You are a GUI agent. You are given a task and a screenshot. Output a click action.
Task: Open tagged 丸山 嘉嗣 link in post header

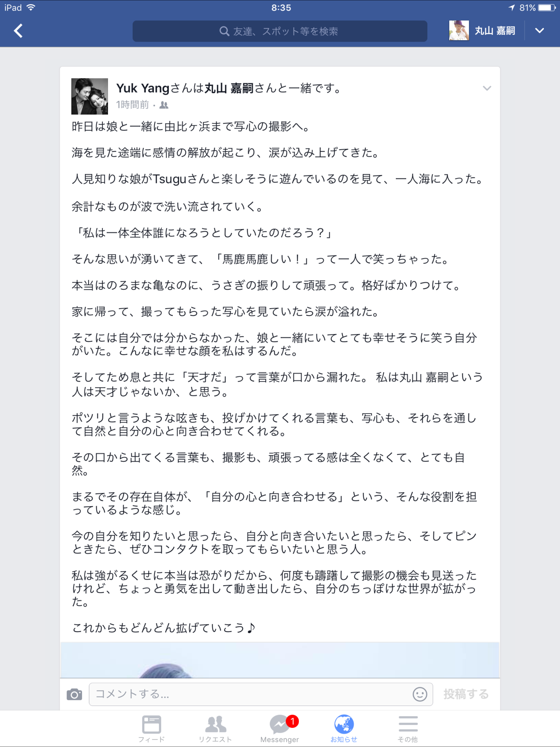(229, 88)
